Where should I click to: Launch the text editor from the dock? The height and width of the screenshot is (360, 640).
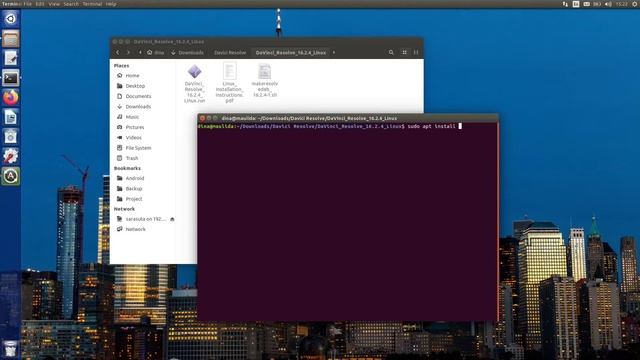[x=11, y=58]
